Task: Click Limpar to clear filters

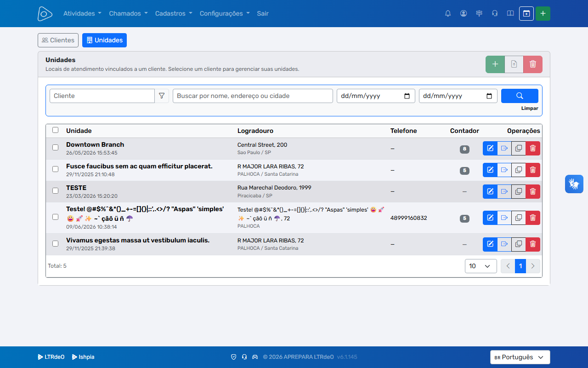Action: click(530, 109)
